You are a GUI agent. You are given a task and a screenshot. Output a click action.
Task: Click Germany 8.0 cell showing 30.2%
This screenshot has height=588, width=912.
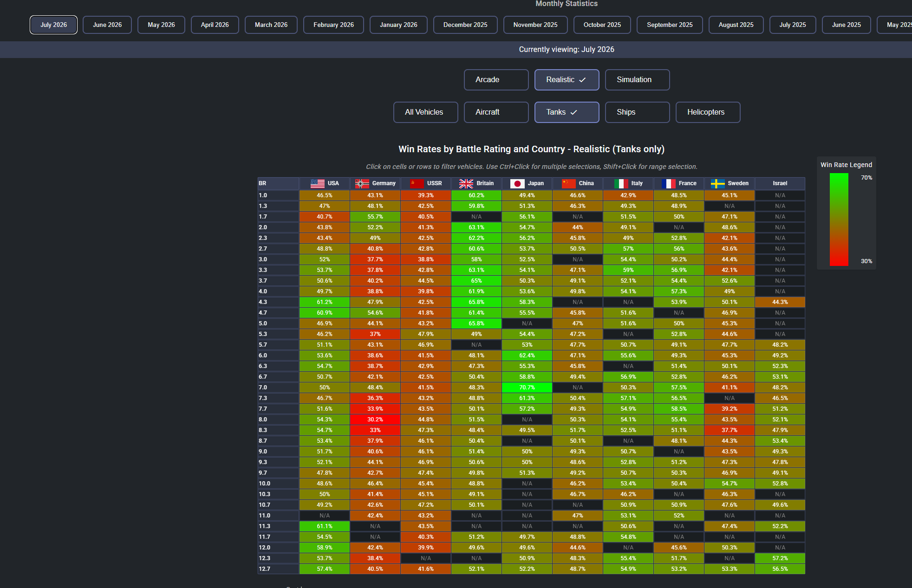375,420
